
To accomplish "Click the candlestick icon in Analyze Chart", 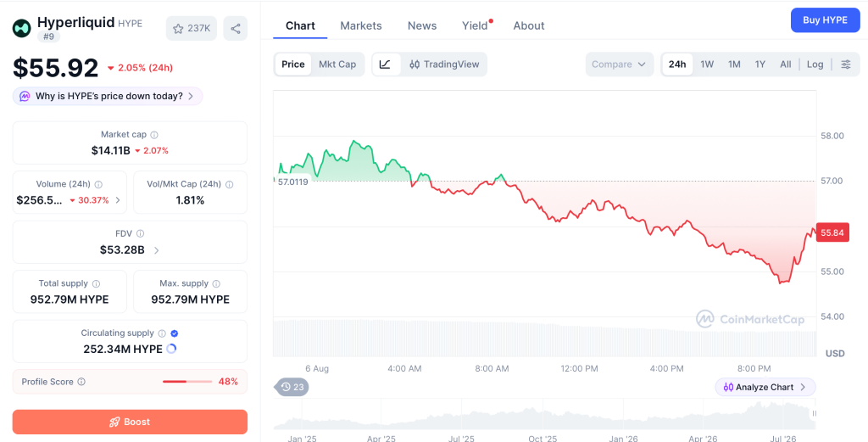I will coord(728,387).
